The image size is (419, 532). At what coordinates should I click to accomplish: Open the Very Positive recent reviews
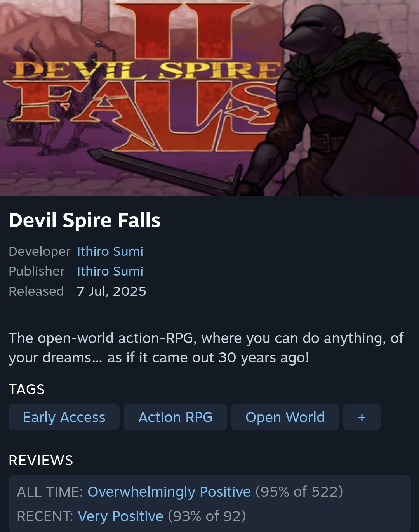pos(120,516)
